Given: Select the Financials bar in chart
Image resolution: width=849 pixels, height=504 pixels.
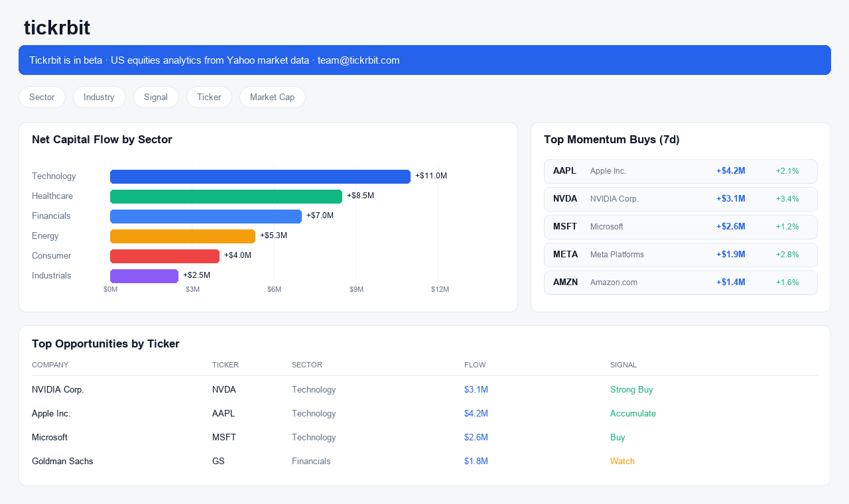Looking at the screenshot, I should click(206, 216).
